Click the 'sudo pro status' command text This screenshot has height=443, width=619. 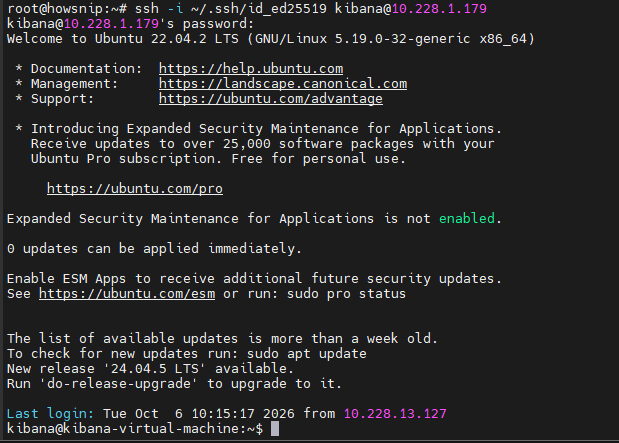coord(346,294)
